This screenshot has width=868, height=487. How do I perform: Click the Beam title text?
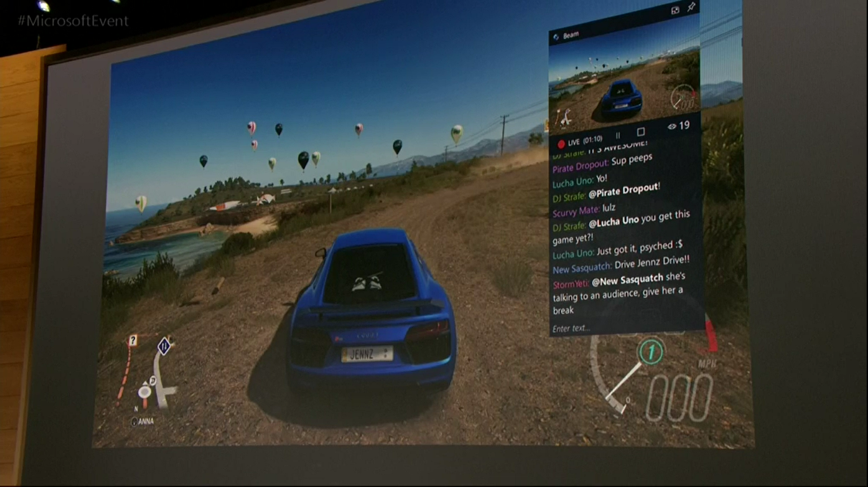coord(571,36)
